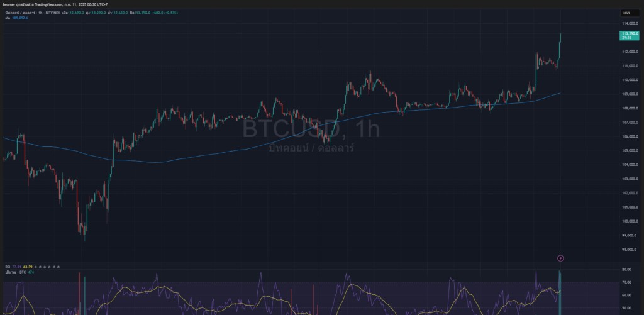This screenshot has height=315, width=644.
Task: Click the open price value 112,690.0
Action: click(x=75, y=13)
